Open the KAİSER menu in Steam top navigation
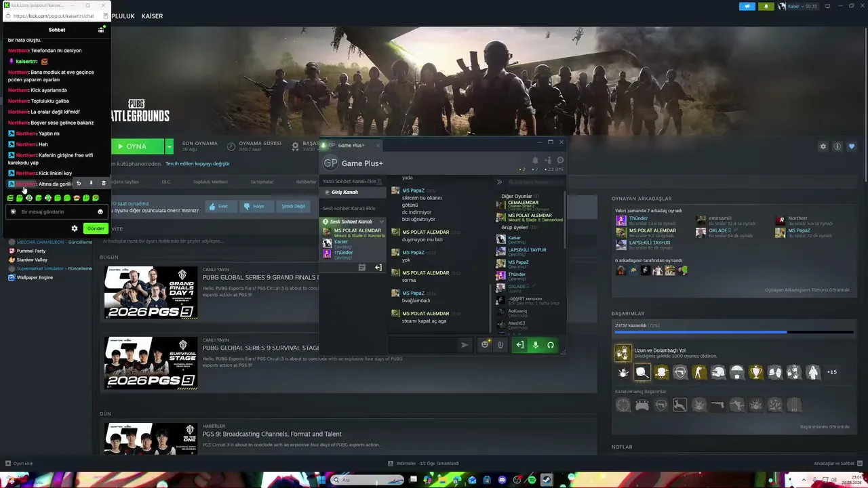Screen dimensions: 868x488 tap(152, 16)
